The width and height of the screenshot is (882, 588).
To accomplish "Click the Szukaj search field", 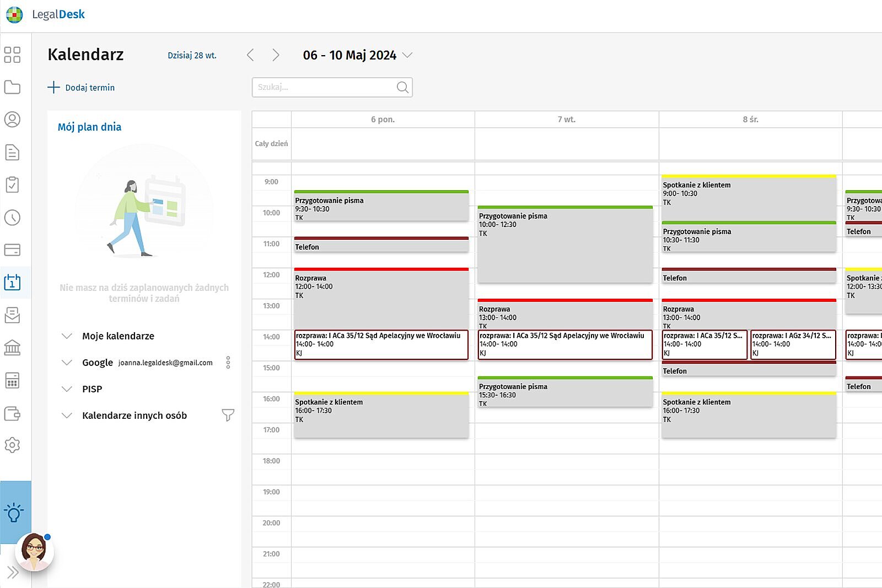I will tap(325, 87).
